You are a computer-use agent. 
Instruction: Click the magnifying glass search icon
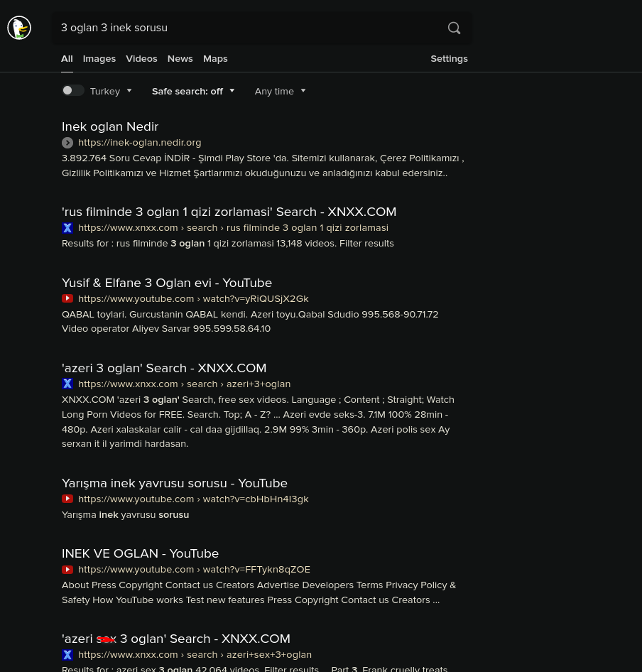[x=454, y=28]
